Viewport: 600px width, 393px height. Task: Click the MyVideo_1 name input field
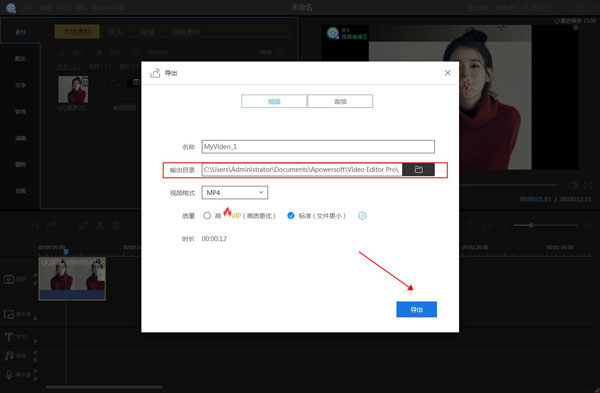(318, 147)
